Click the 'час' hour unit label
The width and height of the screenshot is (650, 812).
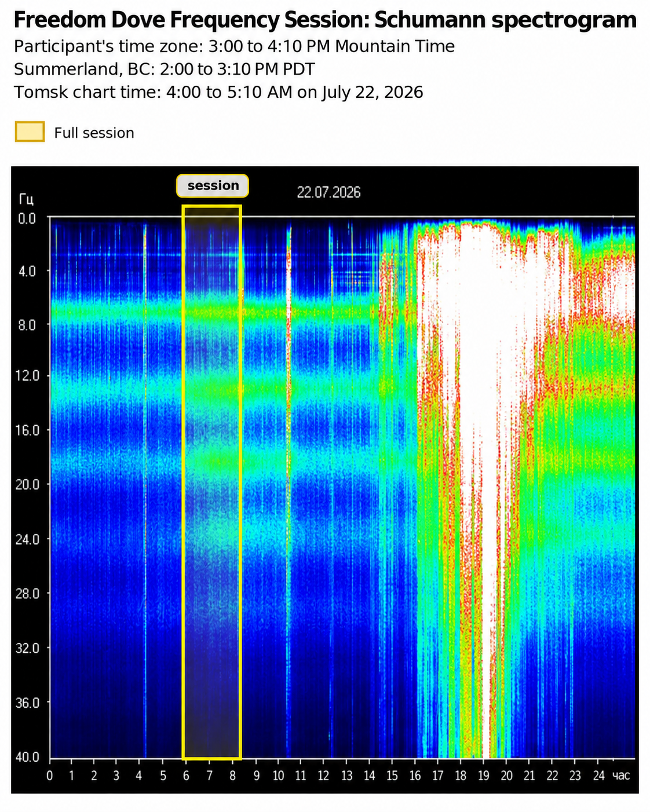621,776
